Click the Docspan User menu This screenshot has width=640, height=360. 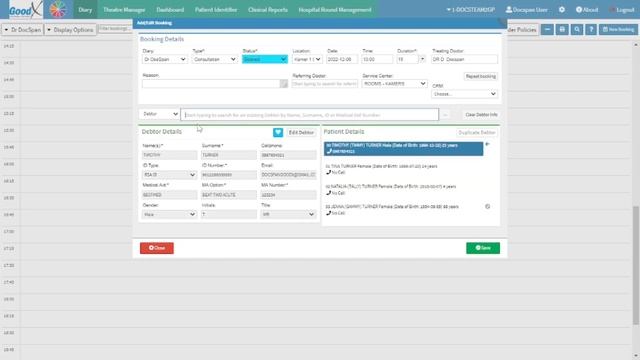(527, 9)
